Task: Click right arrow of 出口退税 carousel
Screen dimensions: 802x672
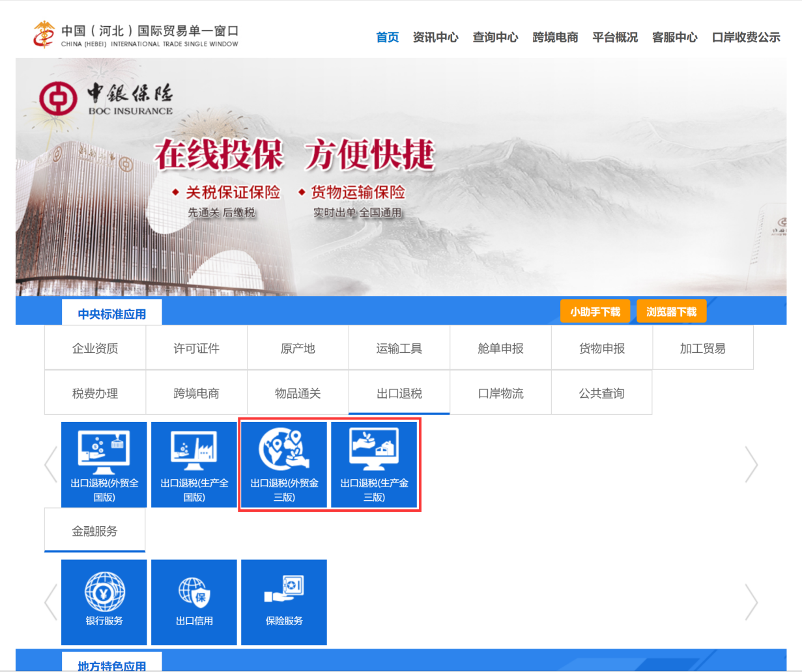Action: (751, 465)
